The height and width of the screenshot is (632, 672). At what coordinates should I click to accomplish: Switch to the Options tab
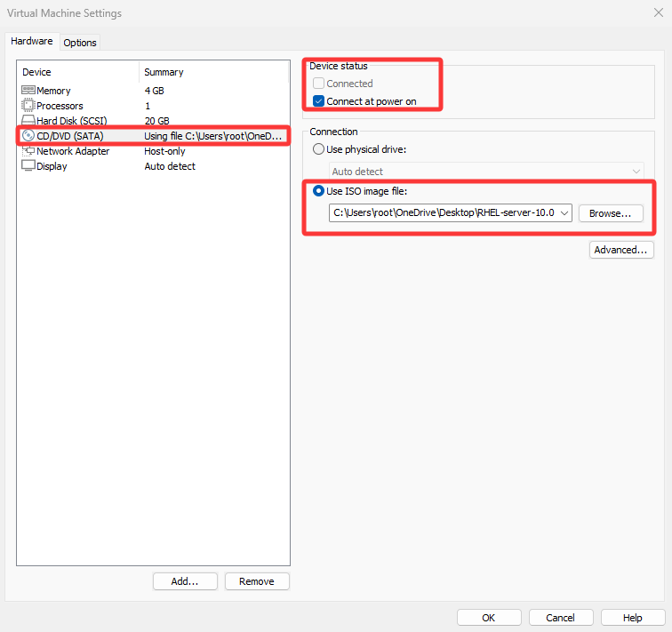80,43
